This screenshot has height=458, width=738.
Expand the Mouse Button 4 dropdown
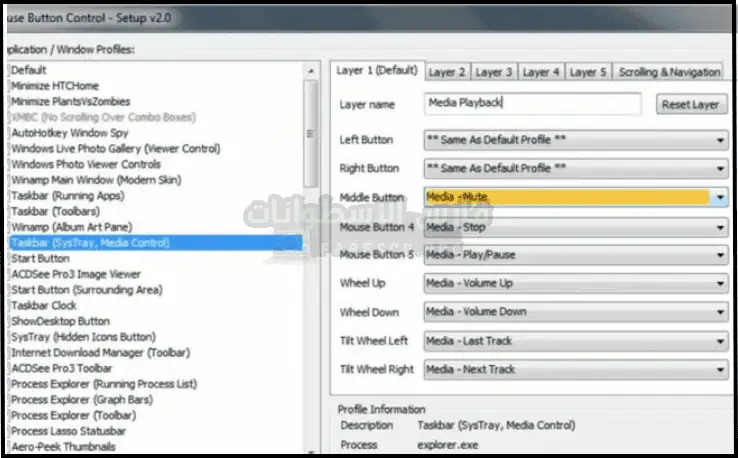pos(720,227)
